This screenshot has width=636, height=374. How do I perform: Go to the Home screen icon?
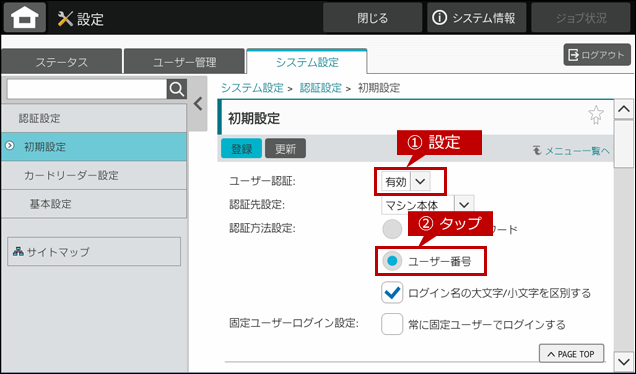click(x=25, y=17)
